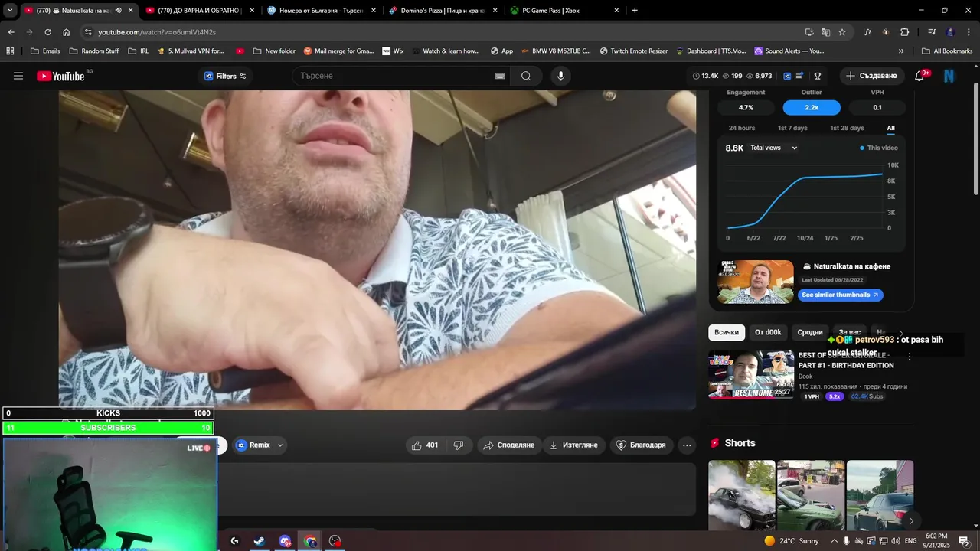Image resolution: width=980 pixels, height=551 pixels.
Task: Select the Всички filter chip
Action: (x=727, y=332)
